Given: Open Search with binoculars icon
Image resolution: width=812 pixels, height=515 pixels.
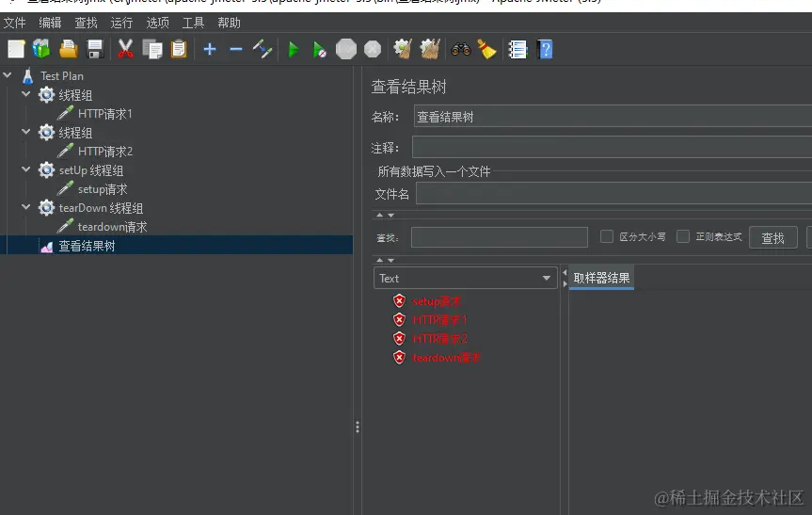Looking at the screenshot, I should (461, 49).
